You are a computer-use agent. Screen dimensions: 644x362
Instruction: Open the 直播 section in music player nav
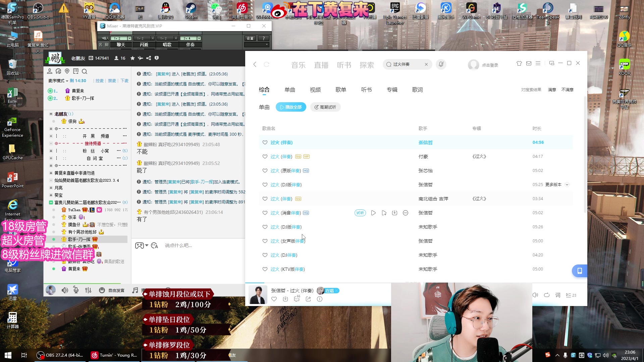[321, 65]
